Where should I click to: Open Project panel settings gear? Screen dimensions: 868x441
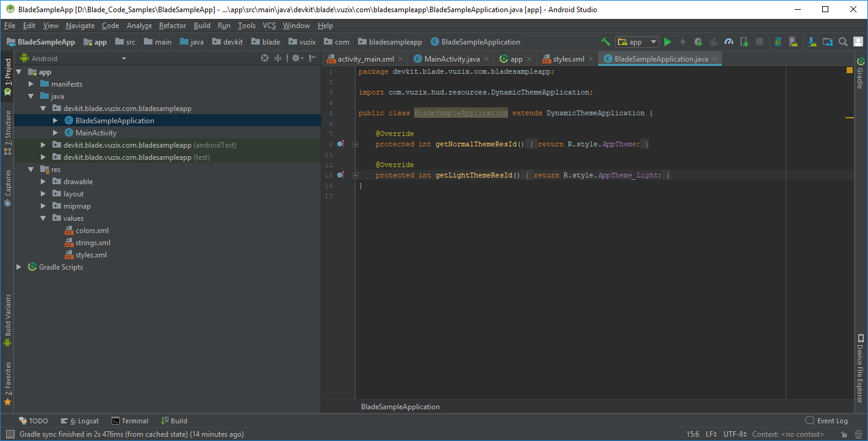[x=296, y=58]
